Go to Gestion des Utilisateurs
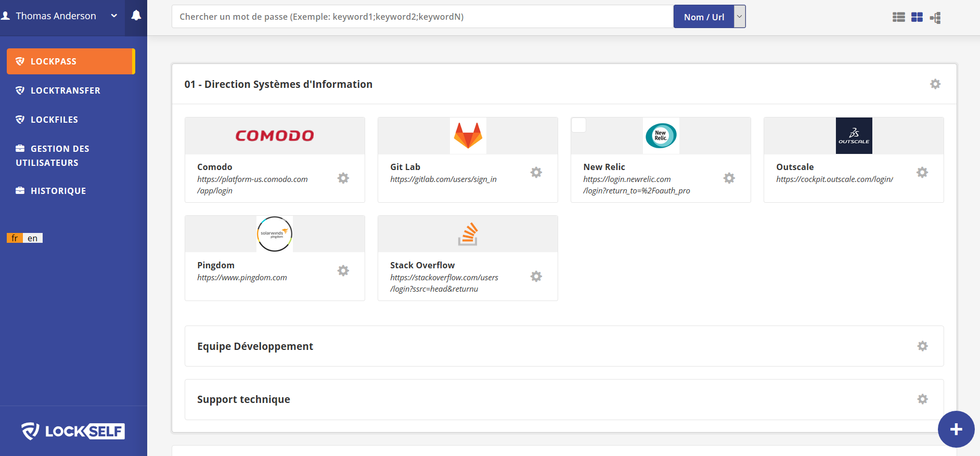Viewport: 980px width, 456px height. [x=53, y=155]
